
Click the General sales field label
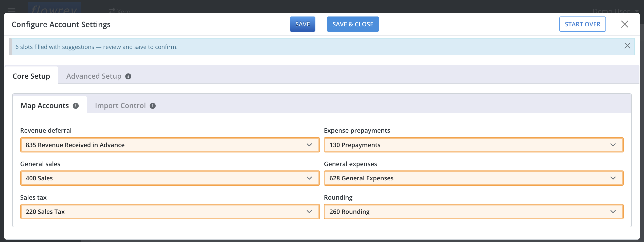point(40,164)
